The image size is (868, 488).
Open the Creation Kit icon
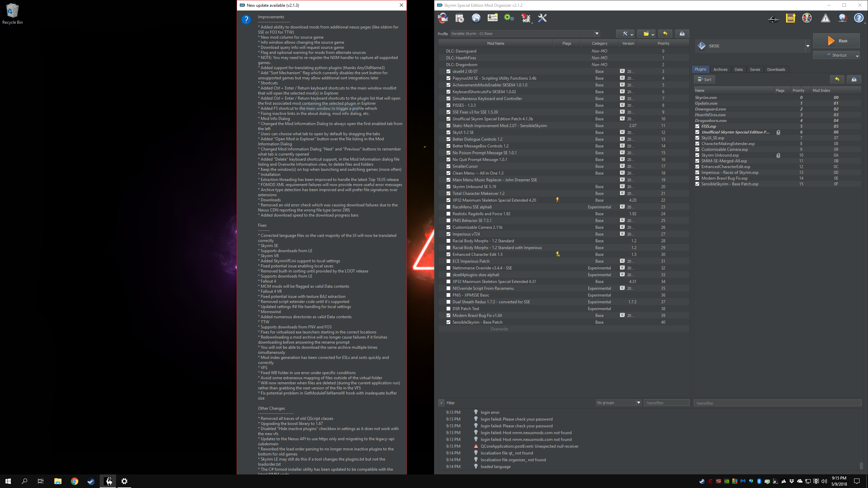774,18
